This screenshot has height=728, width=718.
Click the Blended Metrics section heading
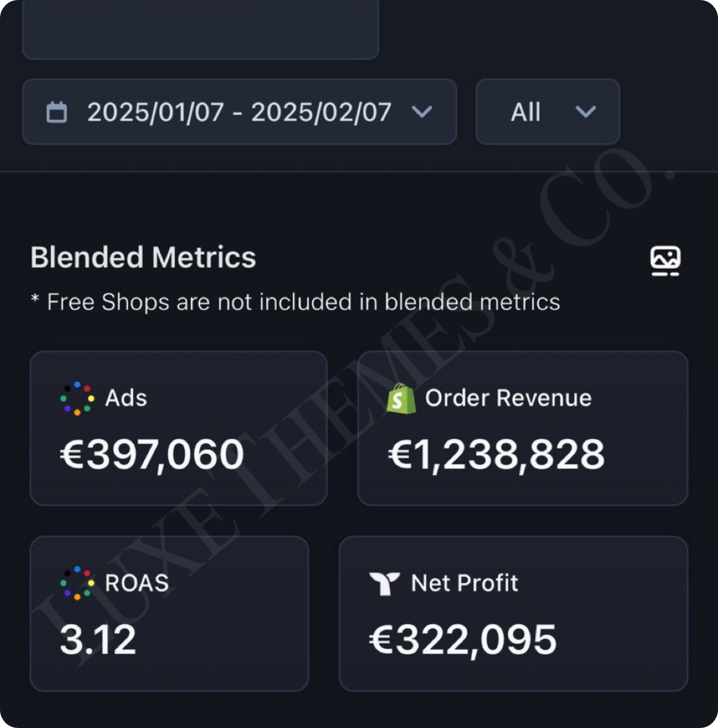(x=143, y=257)
